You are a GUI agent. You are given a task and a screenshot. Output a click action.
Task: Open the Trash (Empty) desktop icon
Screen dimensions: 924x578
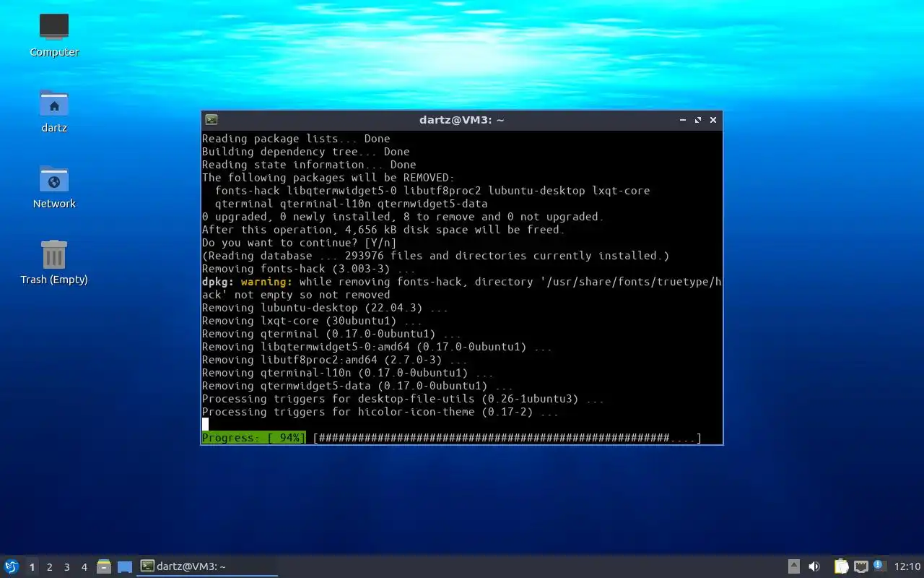pos(54,262)
